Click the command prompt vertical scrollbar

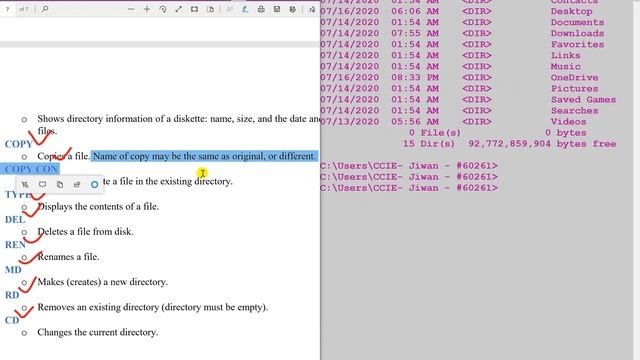point(636,180)
